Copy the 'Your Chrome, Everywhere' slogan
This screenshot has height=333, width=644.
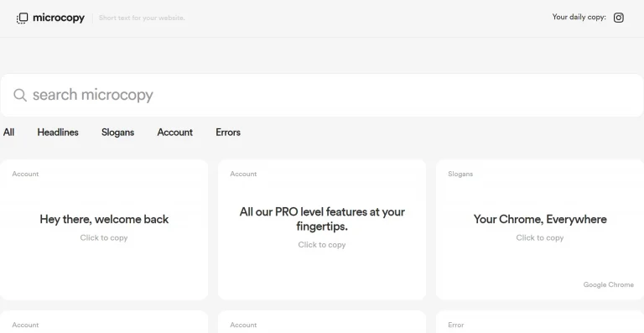[x=540, y=230]
